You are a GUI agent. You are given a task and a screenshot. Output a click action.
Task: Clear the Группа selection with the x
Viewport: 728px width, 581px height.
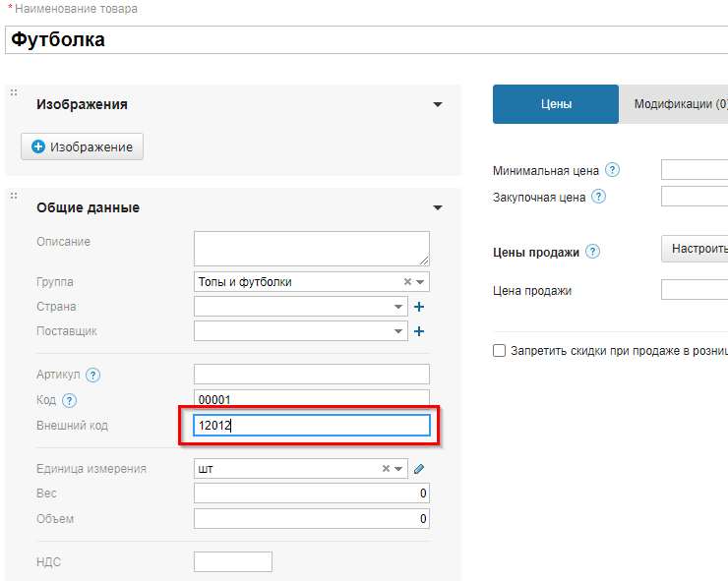[407, 282]
